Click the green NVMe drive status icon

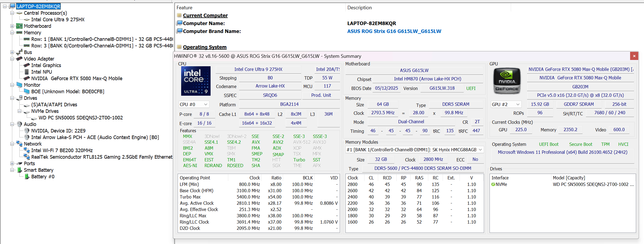(x=493, y=184)
